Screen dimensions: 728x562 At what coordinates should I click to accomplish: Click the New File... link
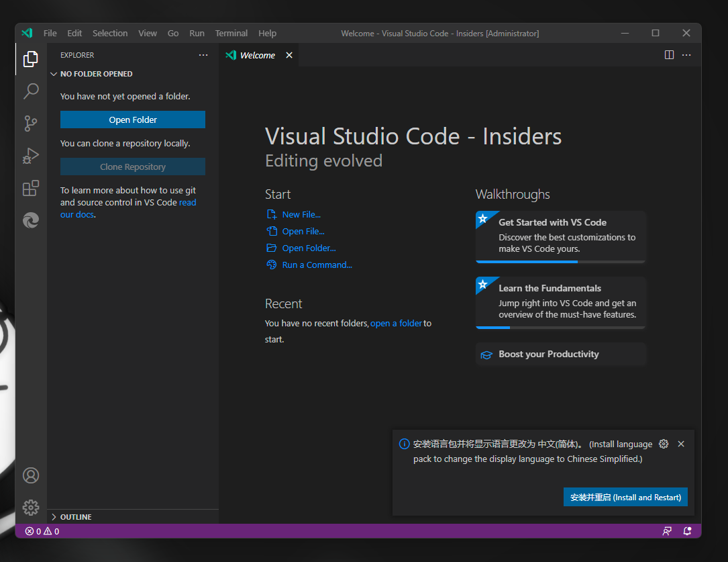pos(301,215)
